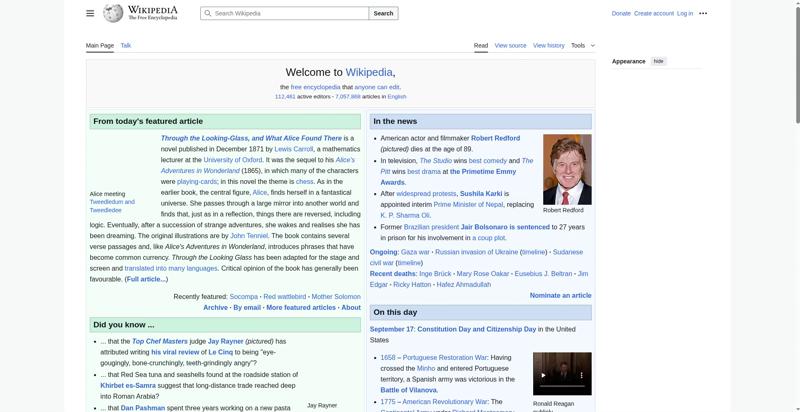Open 'Constitution Day and Citizenship Day' link
The height and width of the screenshot is (412, 800).
[477, 329]
